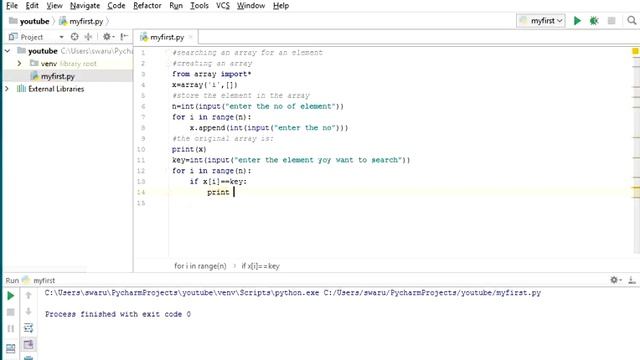Viewport: 640px width, 360px height.
Task: Open Search Everywhere magnifier icon
Action: pos(631,21)
